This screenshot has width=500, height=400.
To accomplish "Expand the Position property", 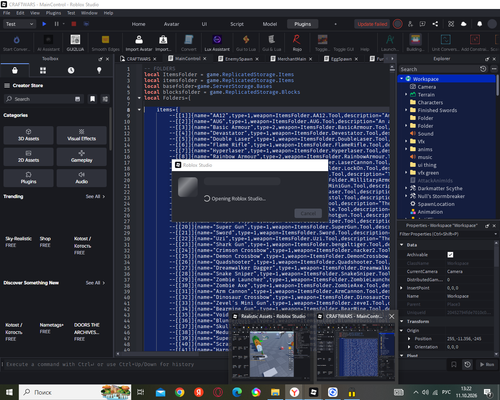I will point(409,339).
